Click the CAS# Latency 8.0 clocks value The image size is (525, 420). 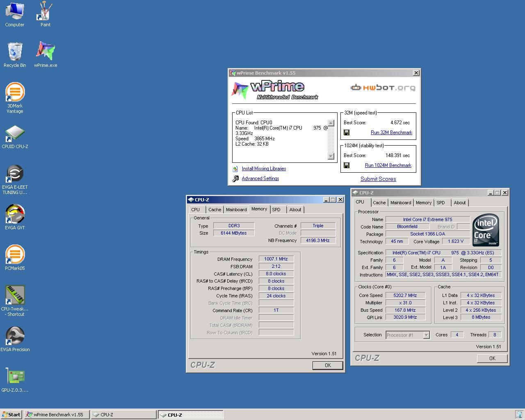click(276, 274)
